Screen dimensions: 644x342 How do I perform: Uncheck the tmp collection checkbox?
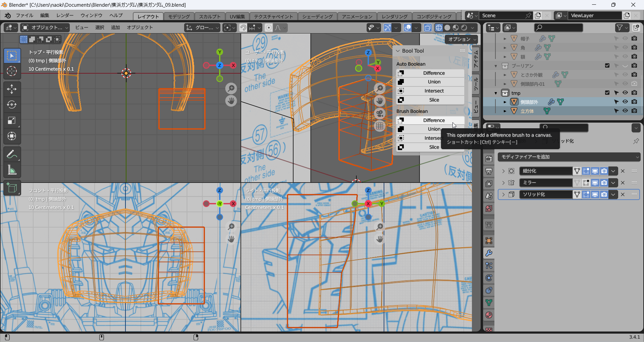pos(607,93)
